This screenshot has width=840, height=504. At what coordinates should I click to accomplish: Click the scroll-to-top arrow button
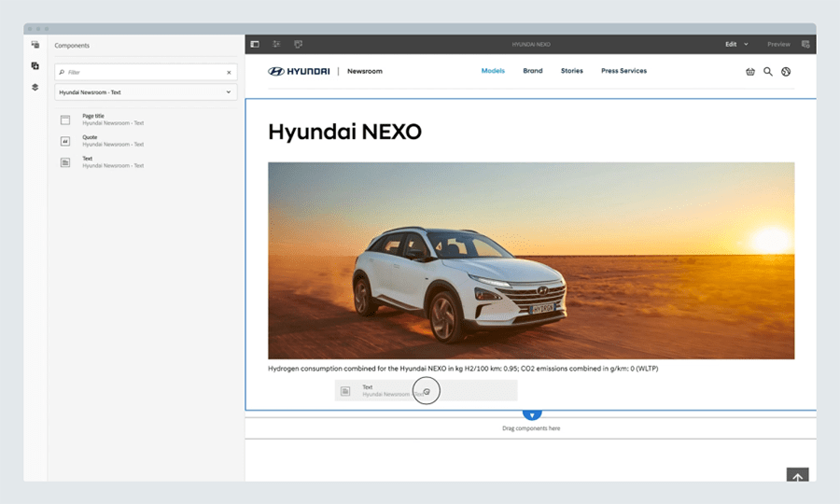pyautogui.click(x=797, y=477)
